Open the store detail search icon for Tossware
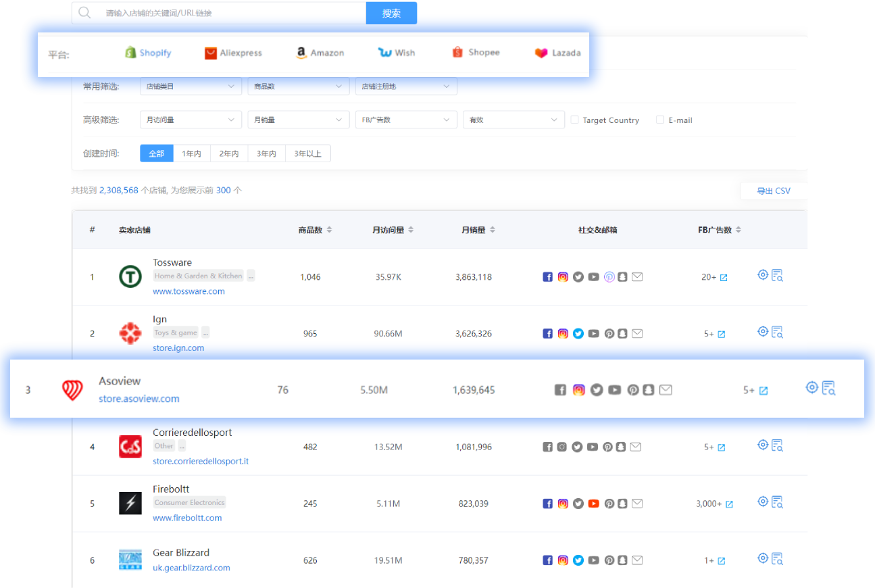 [x=777, y=275]
